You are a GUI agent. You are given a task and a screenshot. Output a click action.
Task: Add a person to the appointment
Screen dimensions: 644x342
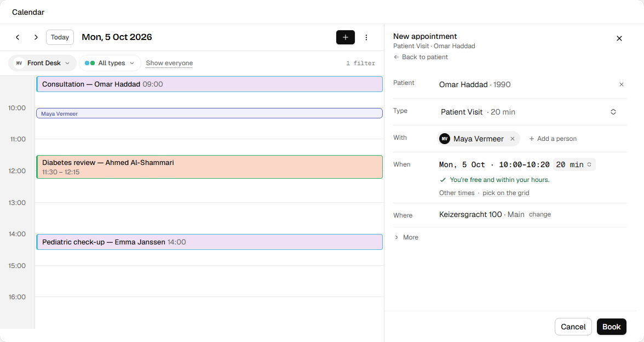pos(553,139)
